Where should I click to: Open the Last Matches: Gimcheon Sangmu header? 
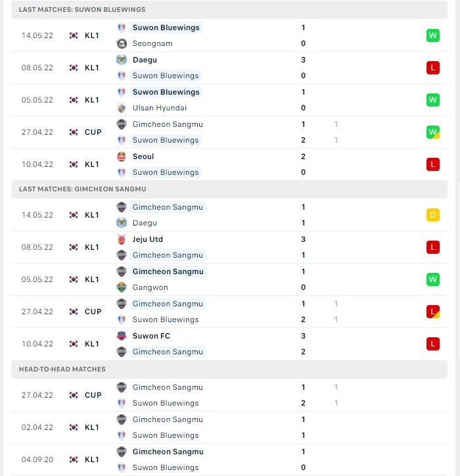point(229,189)
